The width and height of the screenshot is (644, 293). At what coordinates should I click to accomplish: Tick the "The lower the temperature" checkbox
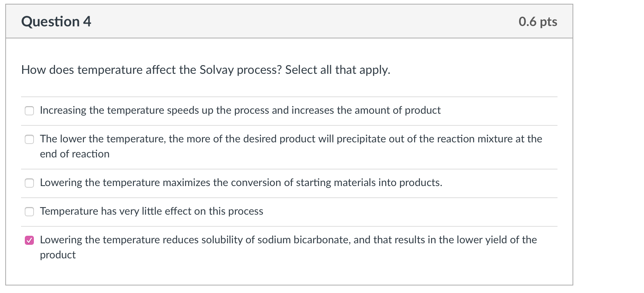(x=29, y=139)
